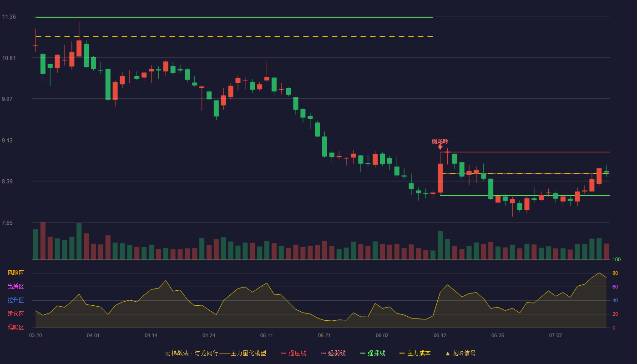
Task: Click the 云梯战法 主力量化模型 title text
Action: tap(216, 353)
